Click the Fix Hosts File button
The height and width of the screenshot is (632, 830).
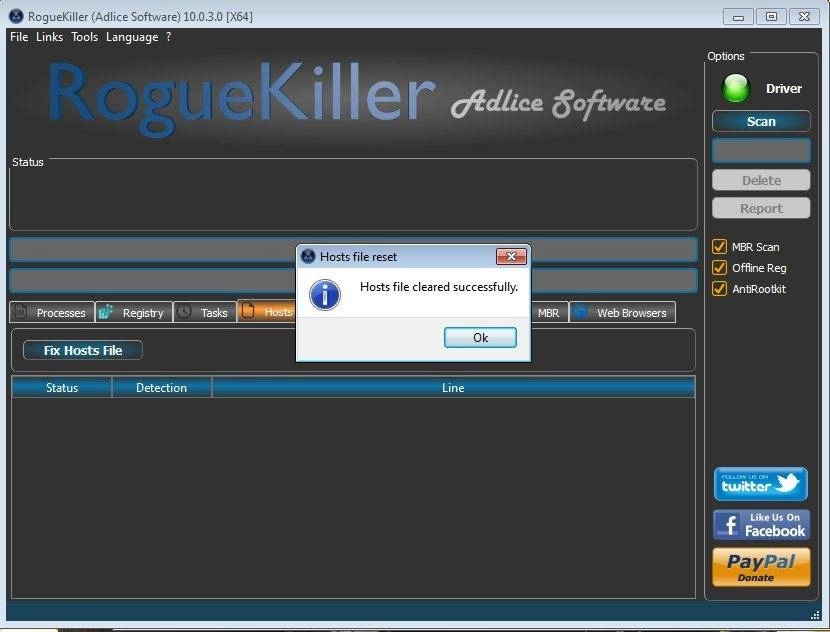[83, 350]
